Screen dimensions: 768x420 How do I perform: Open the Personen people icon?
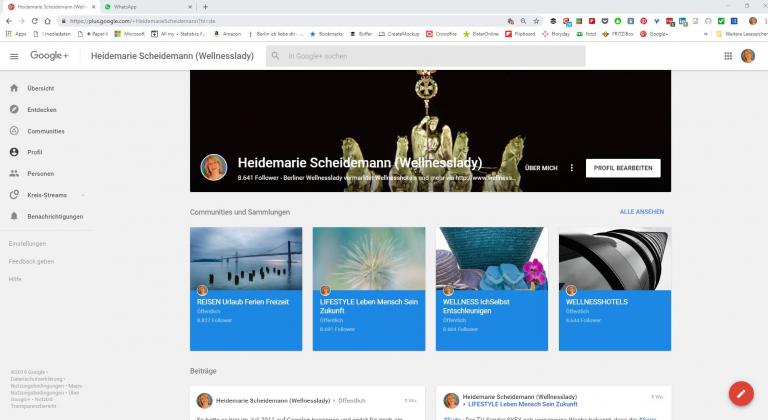point(14,173)
